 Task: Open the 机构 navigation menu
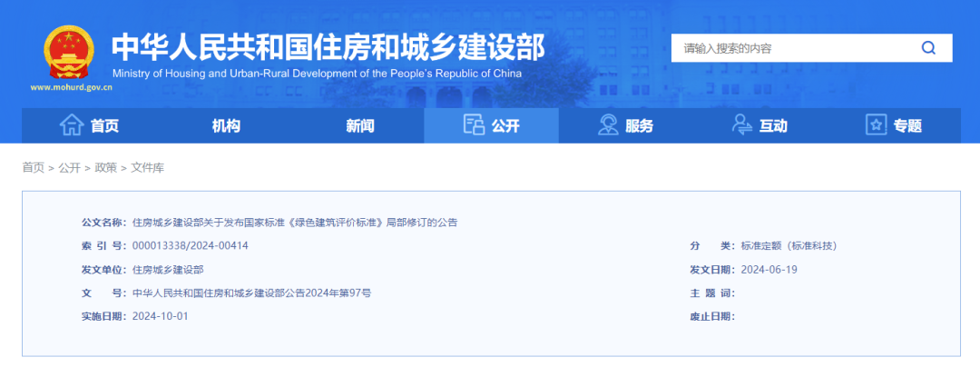[226, 125]
